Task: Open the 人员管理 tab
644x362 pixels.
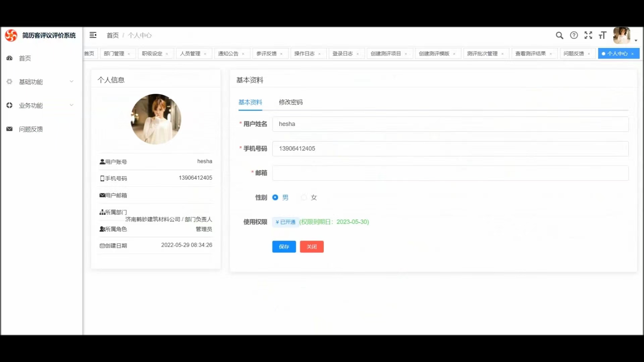Action: (190, 53)
